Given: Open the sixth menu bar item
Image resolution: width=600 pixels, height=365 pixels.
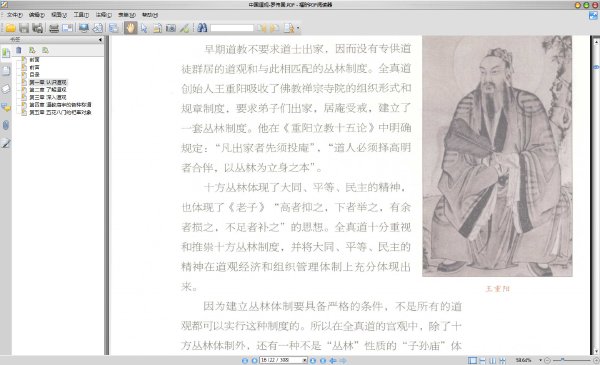Looking at the screenshot, I should 127,15.
